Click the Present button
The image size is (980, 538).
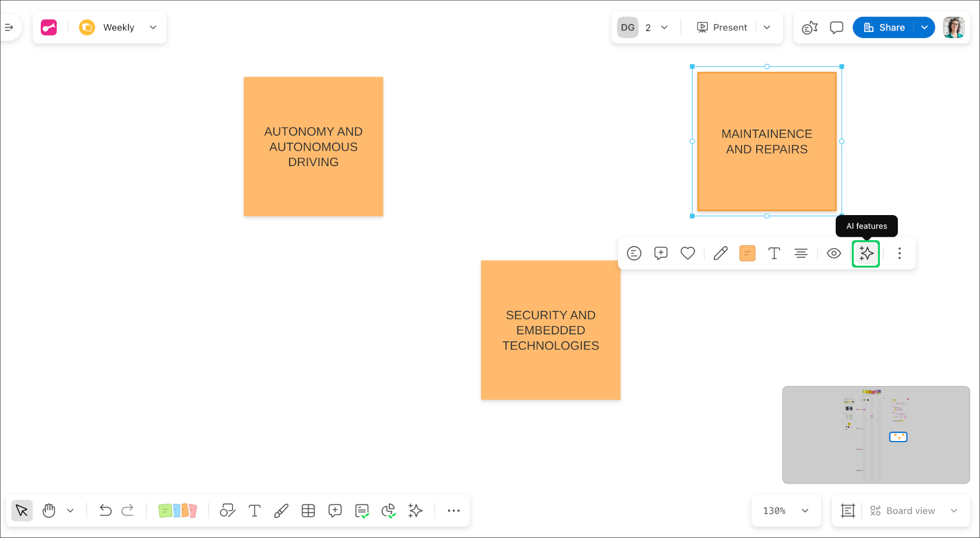point(722,27)
